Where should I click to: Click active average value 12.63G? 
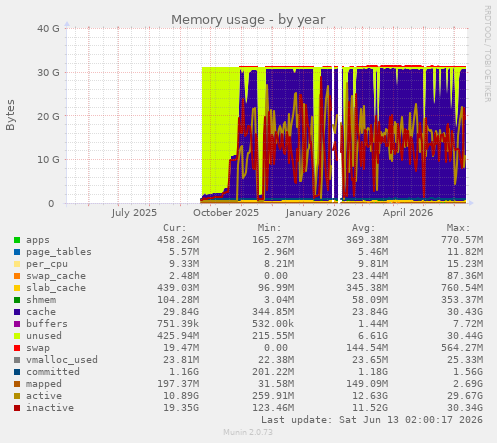point(370,396)
